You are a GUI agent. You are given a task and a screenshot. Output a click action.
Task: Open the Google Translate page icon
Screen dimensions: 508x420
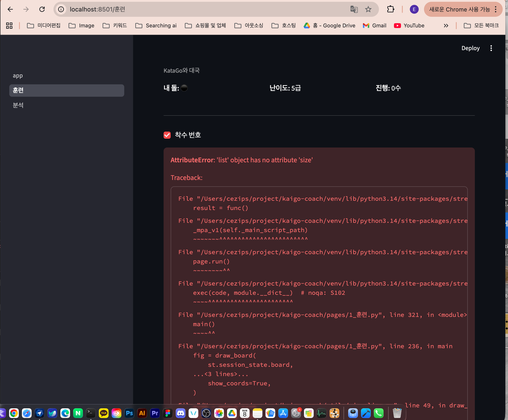(354, 9)
